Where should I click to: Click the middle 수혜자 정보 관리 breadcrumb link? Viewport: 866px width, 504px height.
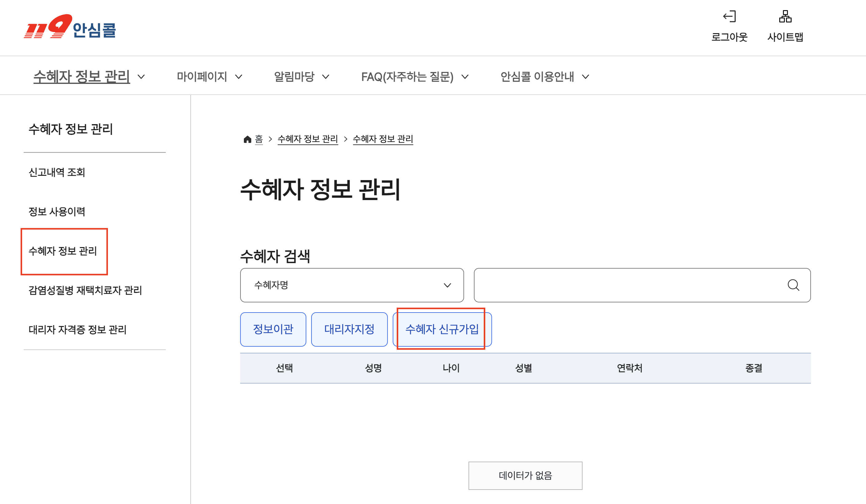[308, 139]
